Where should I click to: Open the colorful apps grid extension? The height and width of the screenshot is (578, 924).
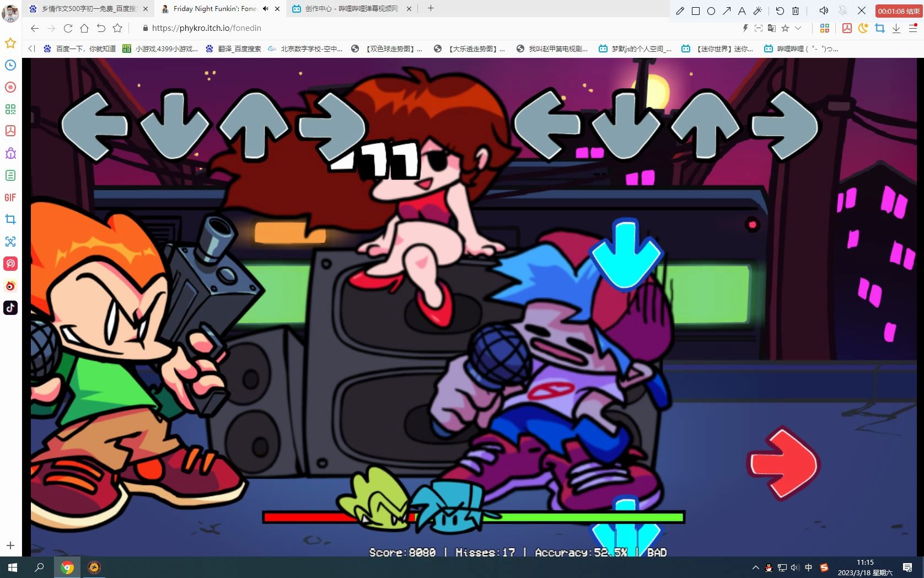click(825, 28)
